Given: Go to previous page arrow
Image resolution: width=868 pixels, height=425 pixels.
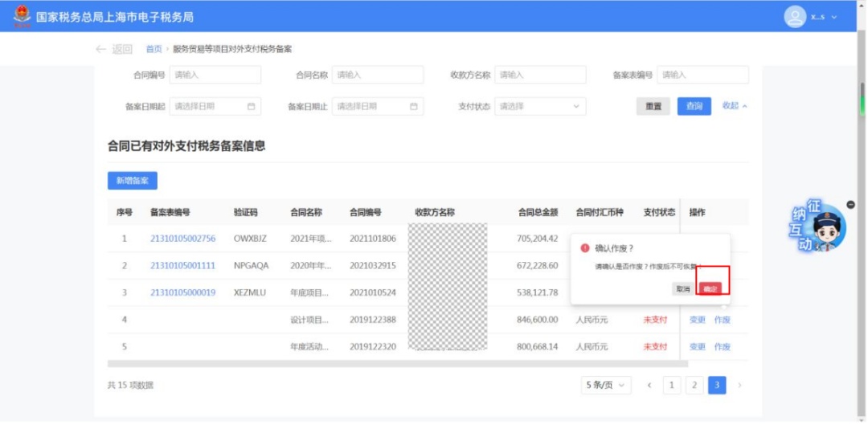Looking at the screenshot, I should [x=649, y=385].
